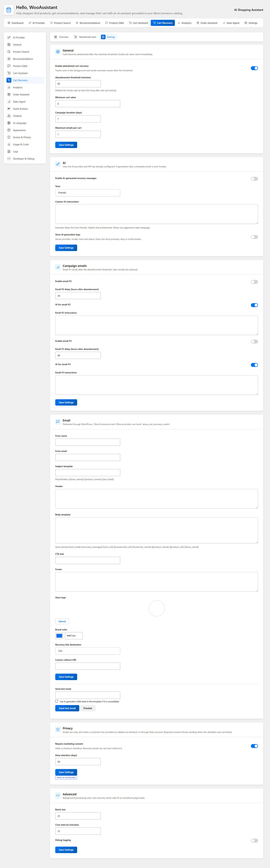Click the Abandonment threshold minutes field
The width and height of the screenshot is (270, 868).
(78, 84)
